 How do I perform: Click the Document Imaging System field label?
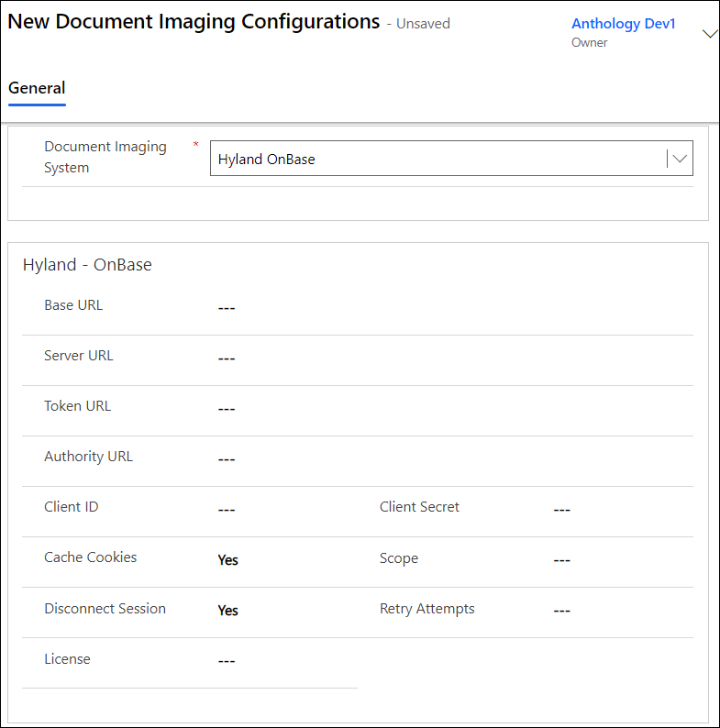point(105,157)
